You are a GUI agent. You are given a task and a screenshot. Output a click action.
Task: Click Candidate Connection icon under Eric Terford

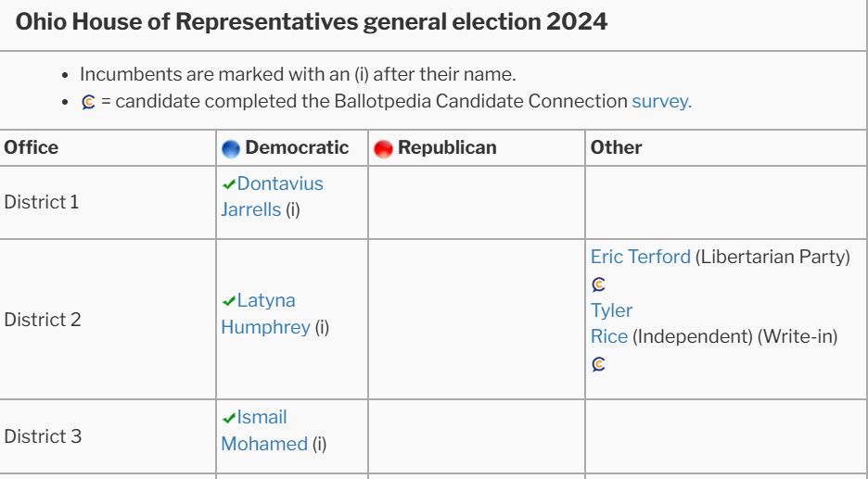(x=598, y=284)
